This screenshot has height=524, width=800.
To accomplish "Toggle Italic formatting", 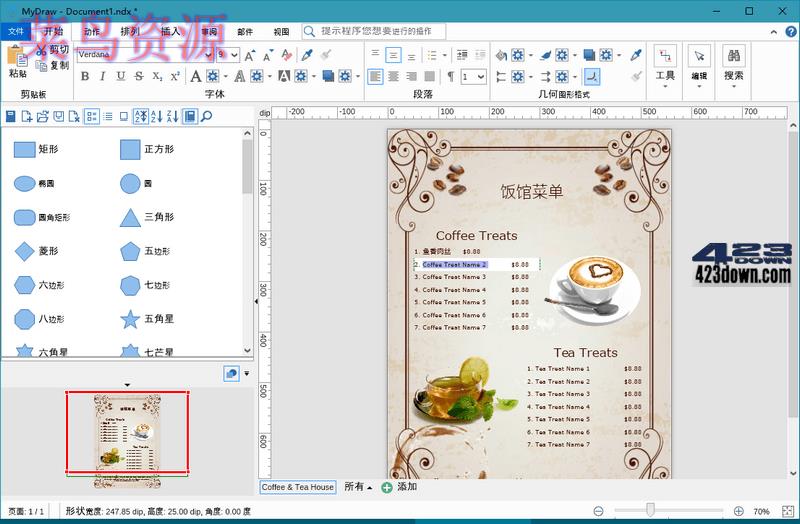I will (x=103, y=77).
